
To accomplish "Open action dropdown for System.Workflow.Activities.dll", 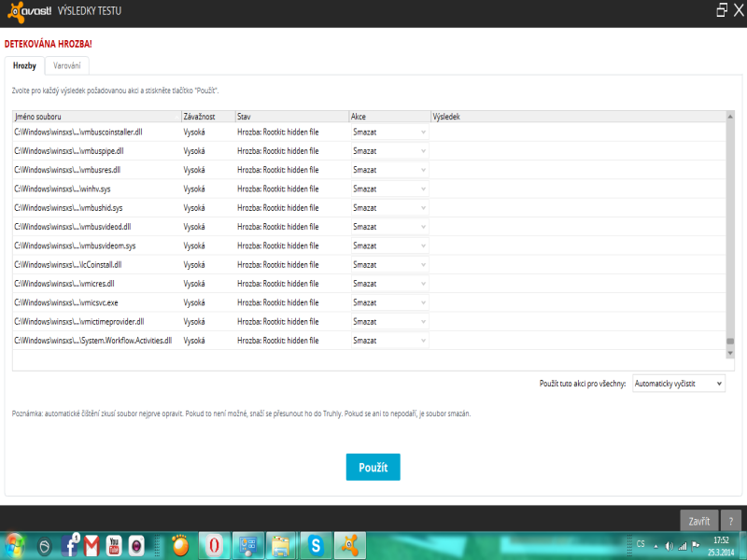I will pyautogui.click(x=389, y=341).
